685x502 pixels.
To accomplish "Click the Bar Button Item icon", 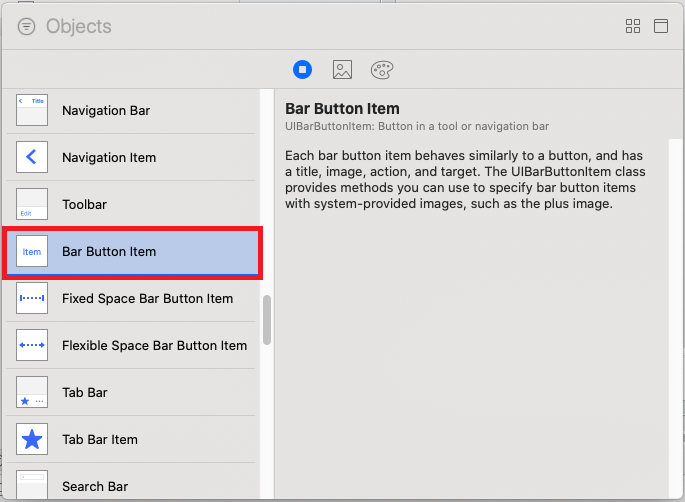I will point(32,252).
